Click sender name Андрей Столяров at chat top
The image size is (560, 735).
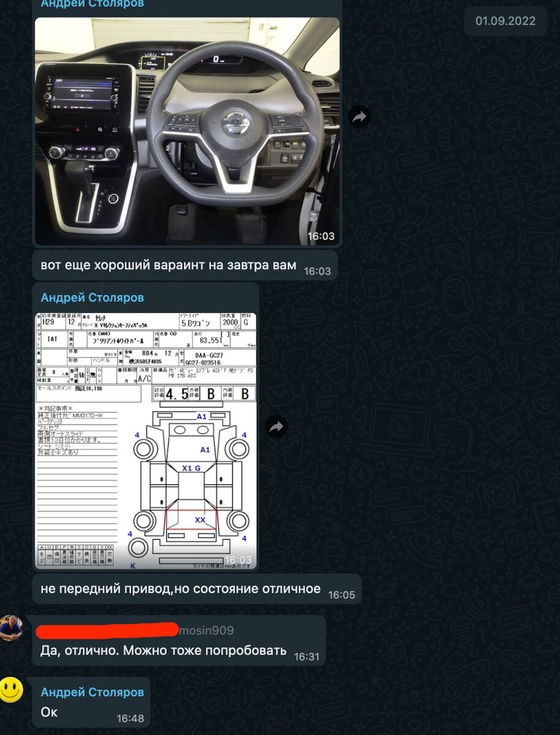coord(93,4)
